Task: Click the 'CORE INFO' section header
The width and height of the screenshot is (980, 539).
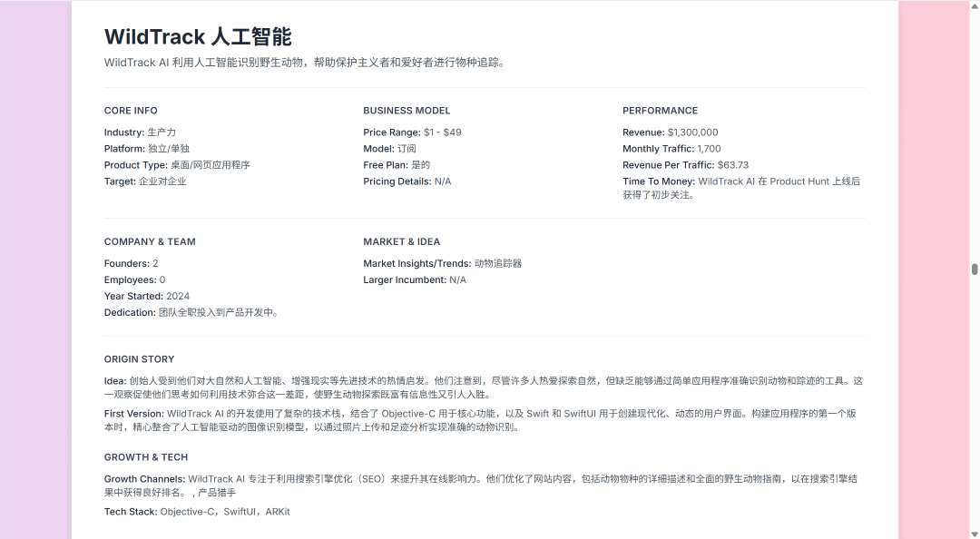Action: coord(131,111)
